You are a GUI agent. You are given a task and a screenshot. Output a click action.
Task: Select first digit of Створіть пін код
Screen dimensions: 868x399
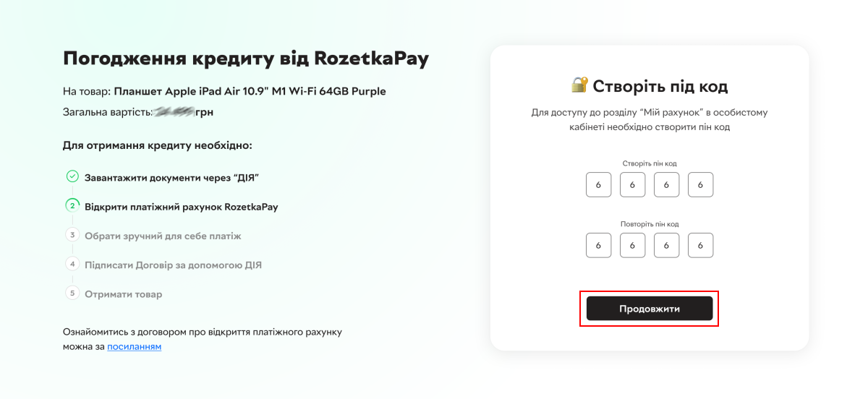(598, 184)
